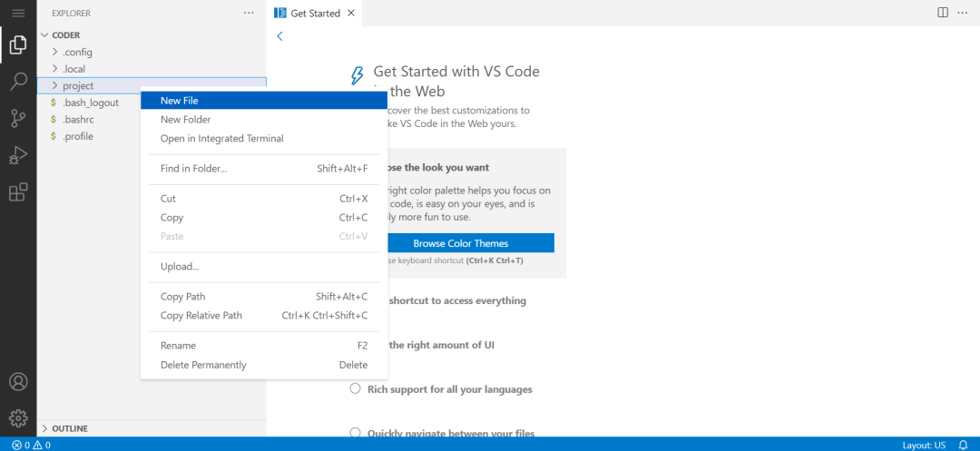Click Layout: US in status bar
The height and width of the screenshot is (451, 980).
924,445
